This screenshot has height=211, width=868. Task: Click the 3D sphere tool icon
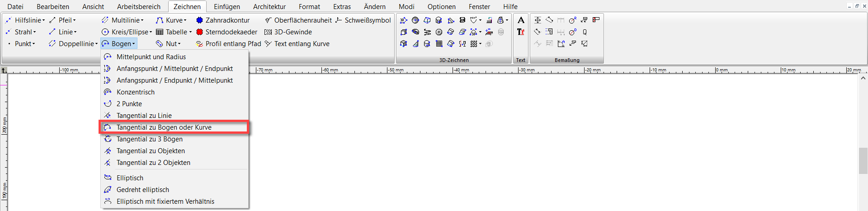[415, 20]
